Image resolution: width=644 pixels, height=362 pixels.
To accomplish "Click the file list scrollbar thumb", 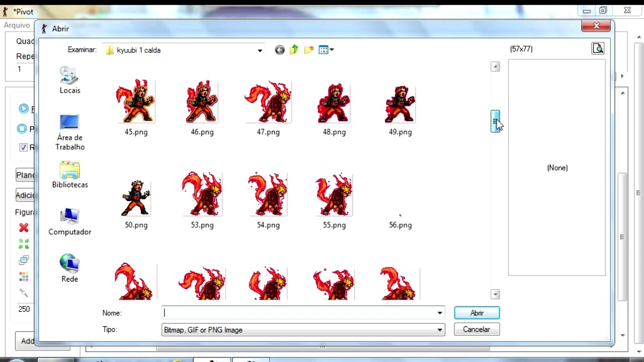I will click(496, 122).
